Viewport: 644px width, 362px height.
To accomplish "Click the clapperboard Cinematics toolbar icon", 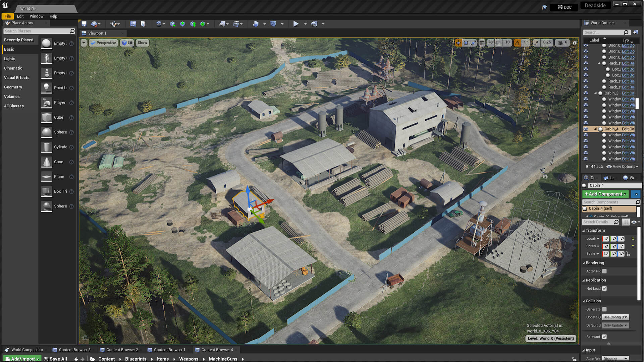I will tap(236, 24).
